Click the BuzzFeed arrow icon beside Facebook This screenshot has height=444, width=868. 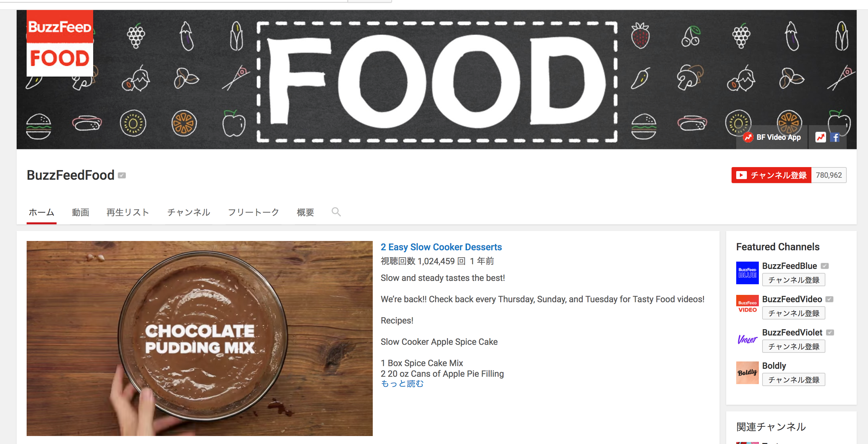click(820, 137)
